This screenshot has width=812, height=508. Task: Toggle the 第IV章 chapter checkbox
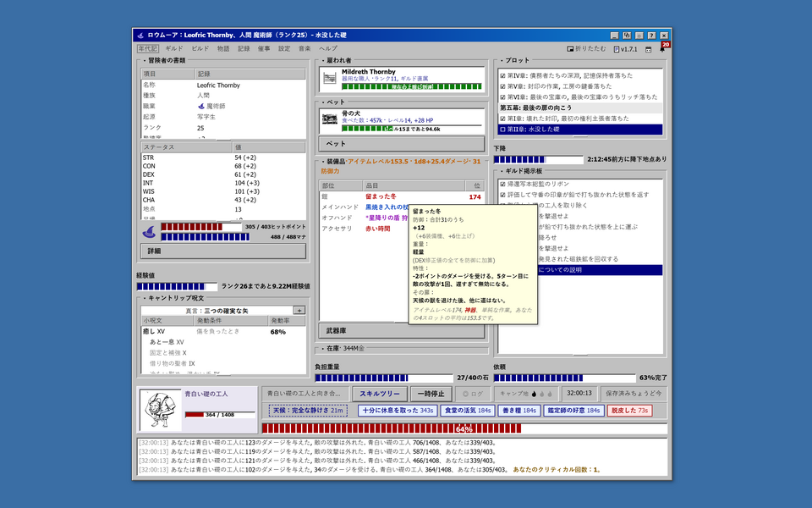click(x=502, y=75)
